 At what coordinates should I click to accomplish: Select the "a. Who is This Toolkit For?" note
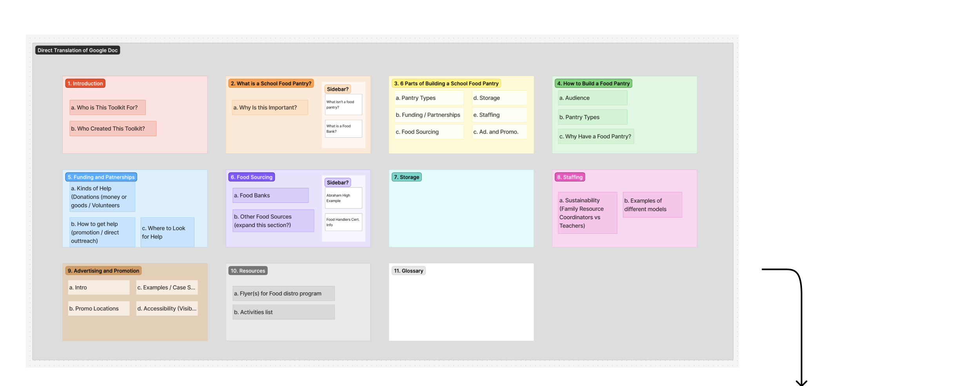[x=107, y=107]
